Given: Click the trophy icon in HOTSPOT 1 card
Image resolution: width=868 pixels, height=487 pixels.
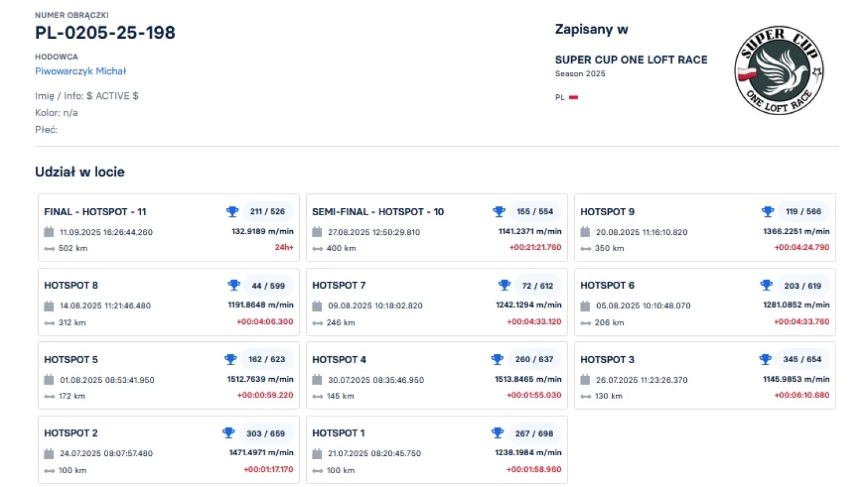Looking at the screenshot, I should pyautogui.click(x=497, y=433).
